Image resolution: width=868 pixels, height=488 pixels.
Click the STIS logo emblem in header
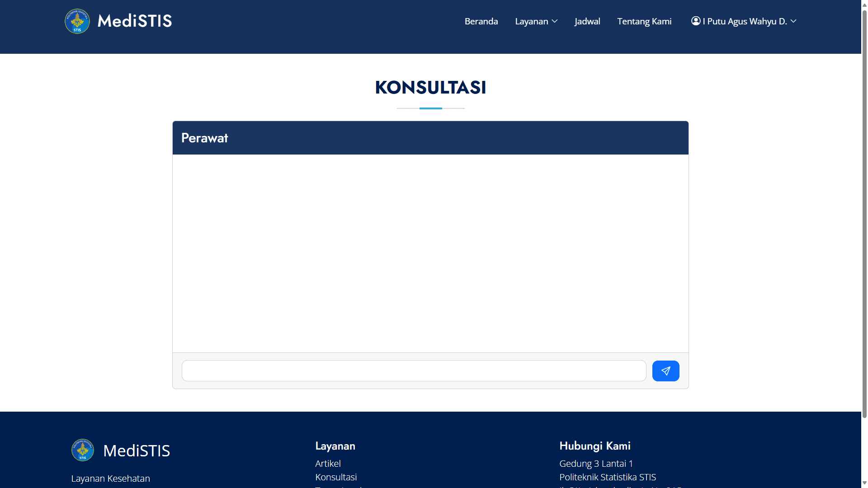pos(77,21)
